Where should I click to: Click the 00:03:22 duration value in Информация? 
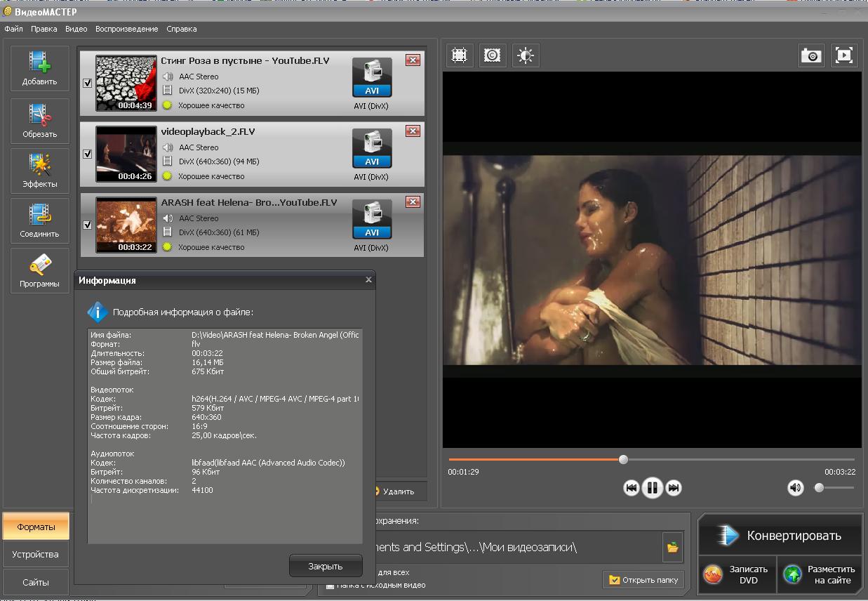(207, 353)
